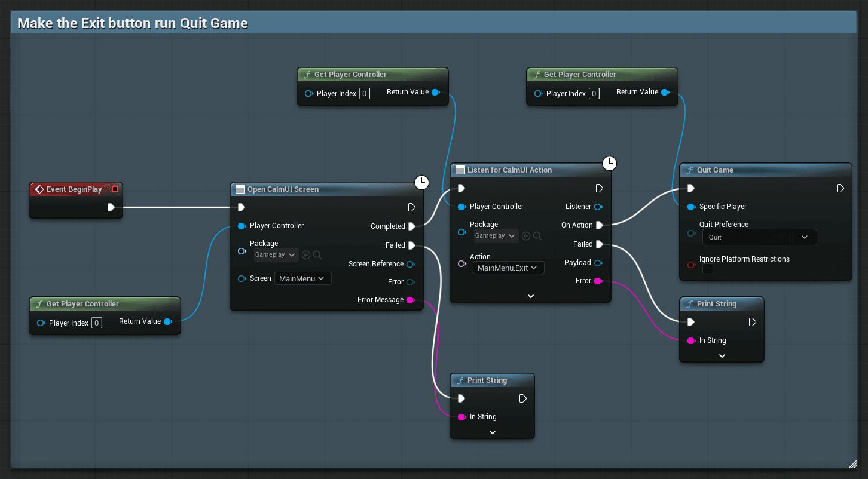Click the Player Controller input pin on Open CalmUI Screen

pos(242,226)
